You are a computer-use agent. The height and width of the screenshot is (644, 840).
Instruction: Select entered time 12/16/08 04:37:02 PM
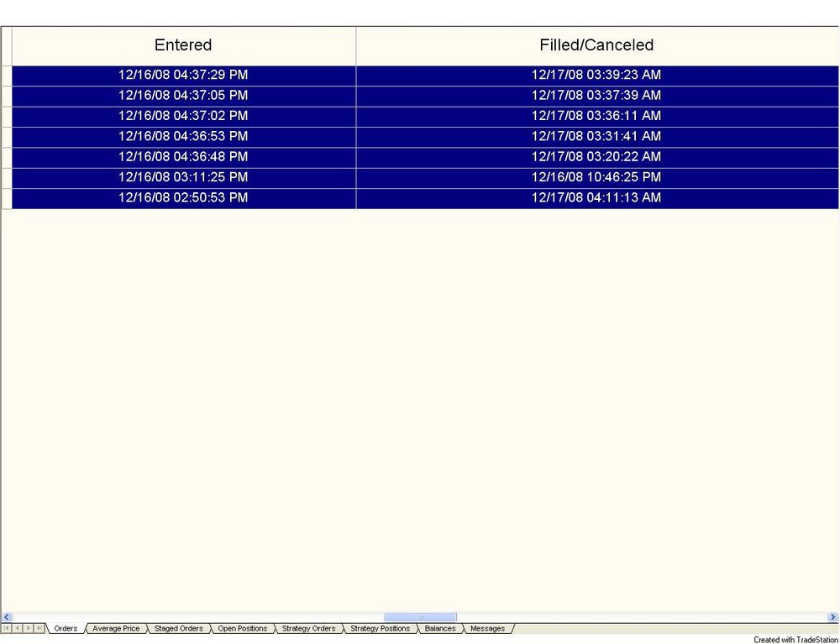[x=183, y=116]
